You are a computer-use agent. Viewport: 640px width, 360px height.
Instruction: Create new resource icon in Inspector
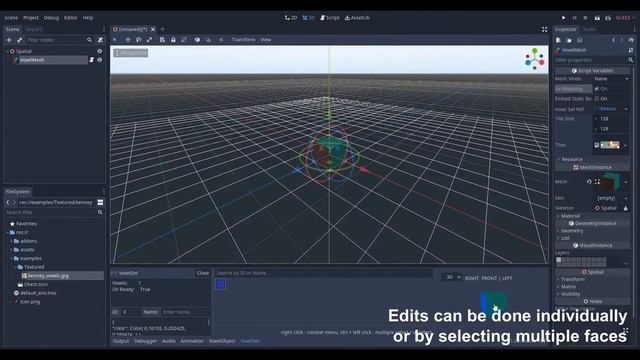click(558, 40)
